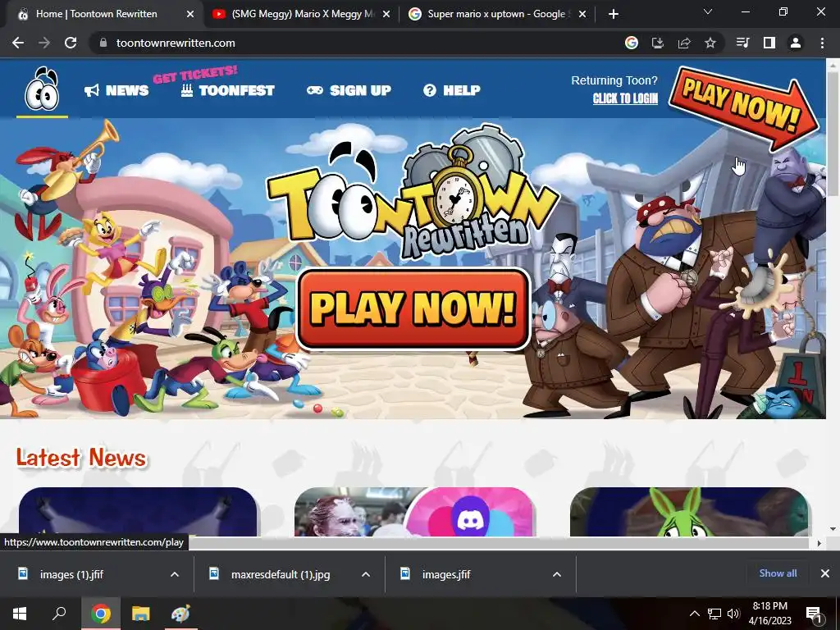This screenshot has height=630, width=840.
Task: Click the large center Play Now button
Action: (x=413, y=308)
